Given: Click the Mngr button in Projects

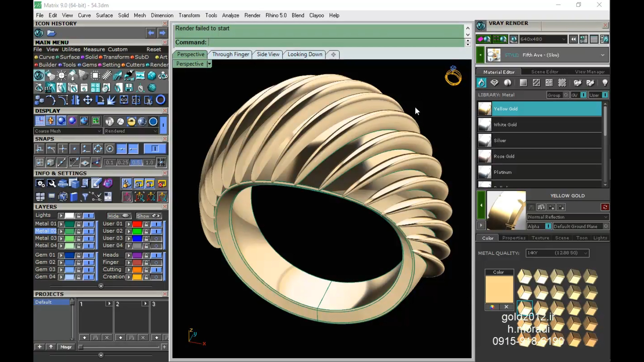Looking at the screenshot, I should (x=66, y=347).
